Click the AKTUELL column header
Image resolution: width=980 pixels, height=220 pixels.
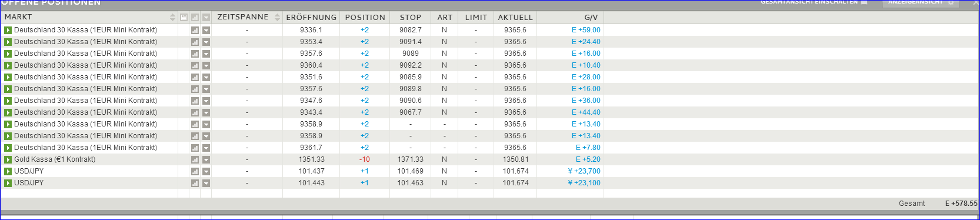pos(515,17)
